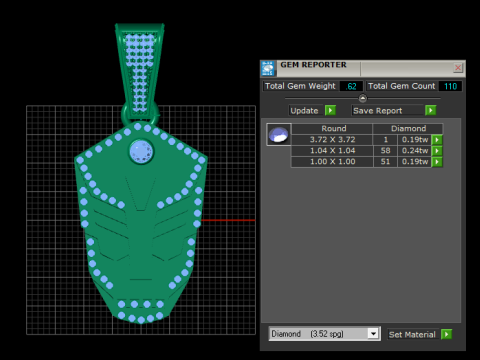The image size is (480, 360).
Task: Click the green arrow for the 3.72 X 3.72 row
Action: click(x=437, y=140)
